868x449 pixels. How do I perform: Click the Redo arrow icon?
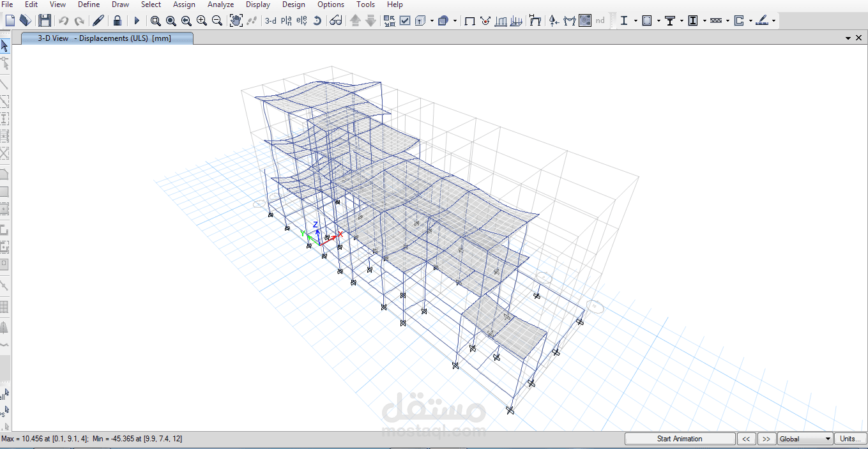(79, 20)
